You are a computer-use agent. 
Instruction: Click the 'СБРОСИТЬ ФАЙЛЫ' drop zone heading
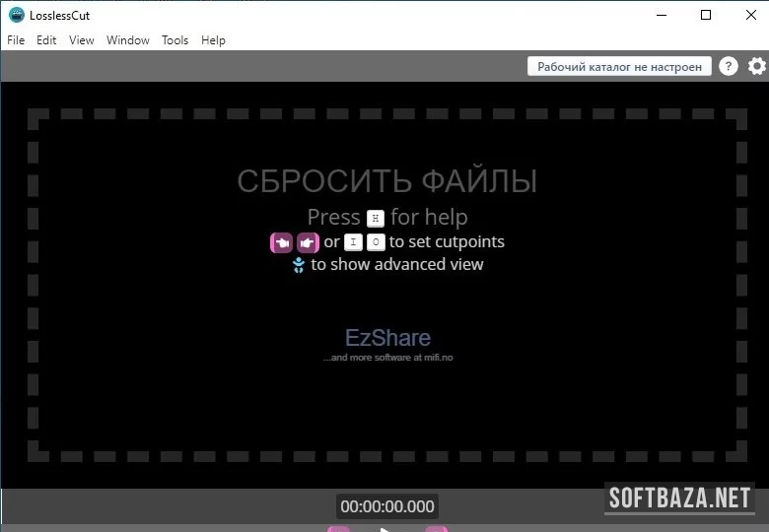click(x=386, y=182)
